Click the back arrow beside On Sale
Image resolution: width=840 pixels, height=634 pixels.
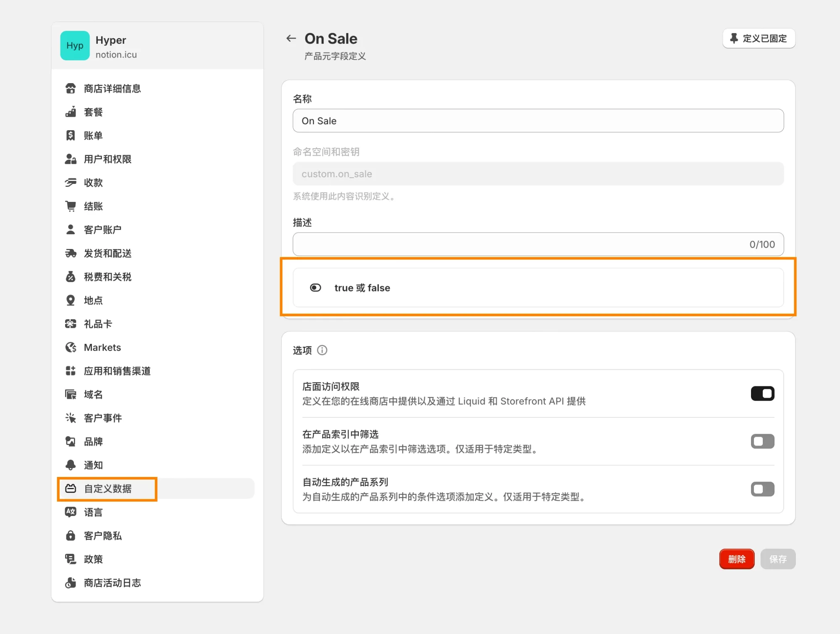click(291, 39)
